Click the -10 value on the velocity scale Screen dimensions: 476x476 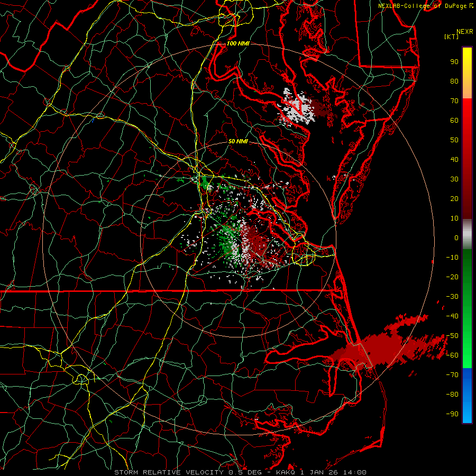point(452,258)
